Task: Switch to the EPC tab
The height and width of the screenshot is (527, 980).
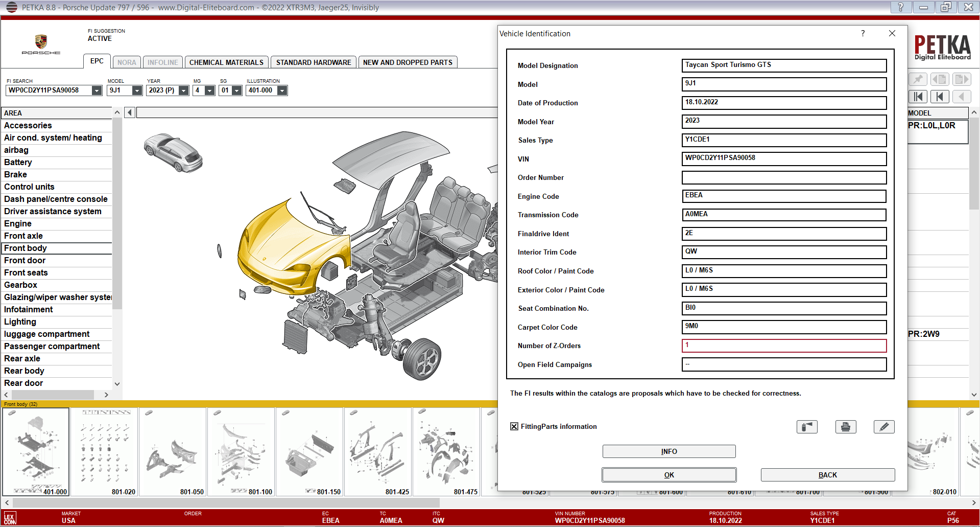Action: [x=97, y=61]
